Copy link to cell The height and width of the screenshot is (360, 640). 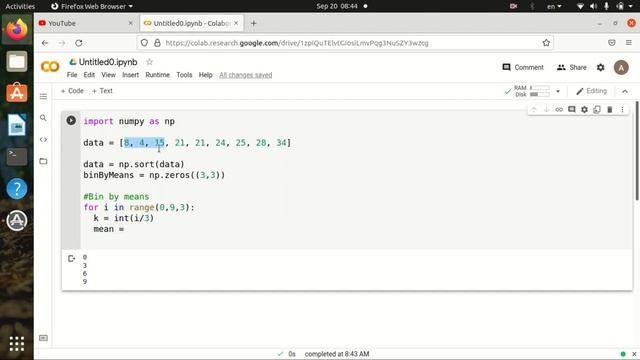(x=559, y=109)
